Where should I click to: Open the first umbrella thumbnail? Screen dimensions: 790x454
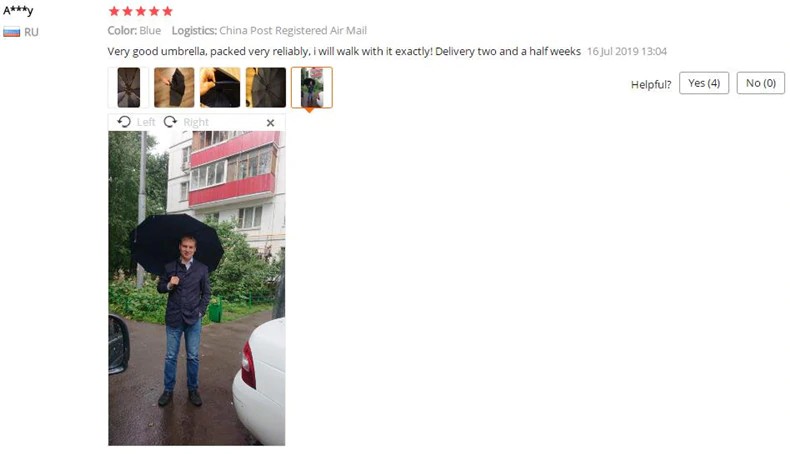click(128, 88)
